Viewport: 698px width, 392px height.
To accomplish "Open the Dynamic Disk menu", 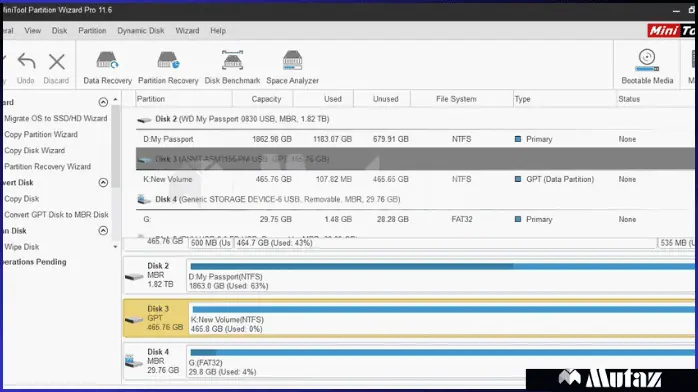I will pyautogui.click(x=141, y=31).
